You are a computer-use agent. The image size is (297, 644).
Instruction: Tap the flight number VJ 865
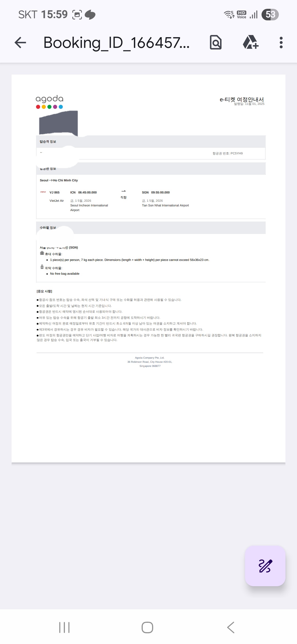coord(54,192)
